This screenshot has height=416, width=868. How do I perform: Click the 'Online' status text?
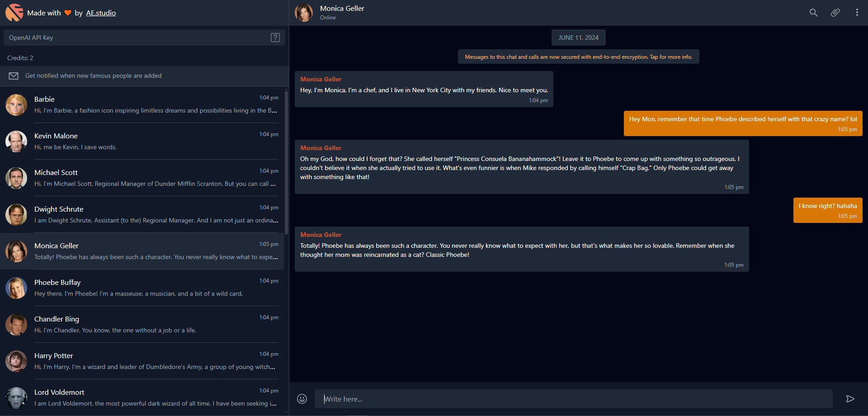pos(328,18)
